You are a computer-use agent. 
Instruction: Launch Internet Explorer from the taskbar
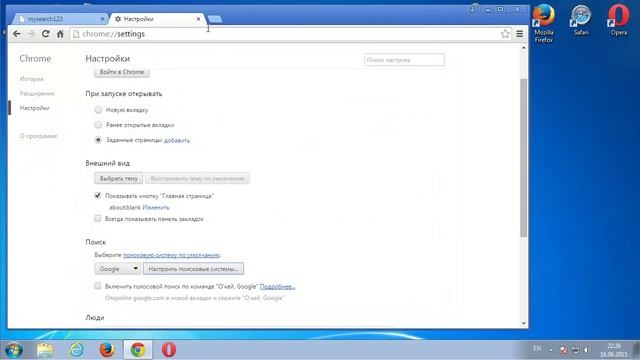(x=76, y=350)
